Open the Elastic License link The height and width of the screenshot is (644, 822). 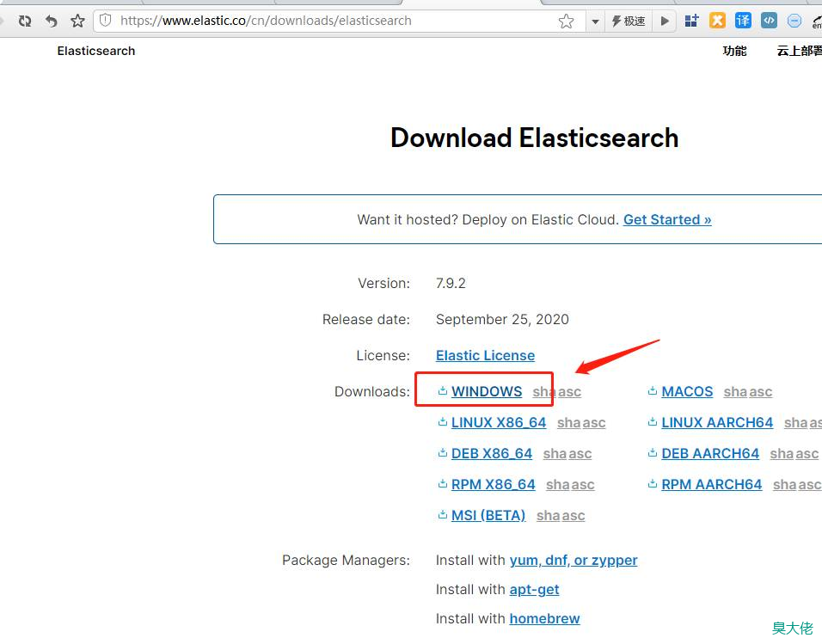point(486,356)
